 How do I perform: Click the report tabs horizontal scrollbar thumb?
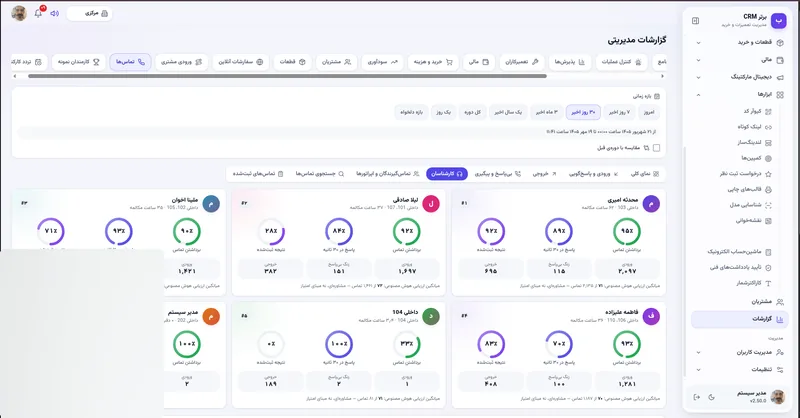tap(287, 77)
